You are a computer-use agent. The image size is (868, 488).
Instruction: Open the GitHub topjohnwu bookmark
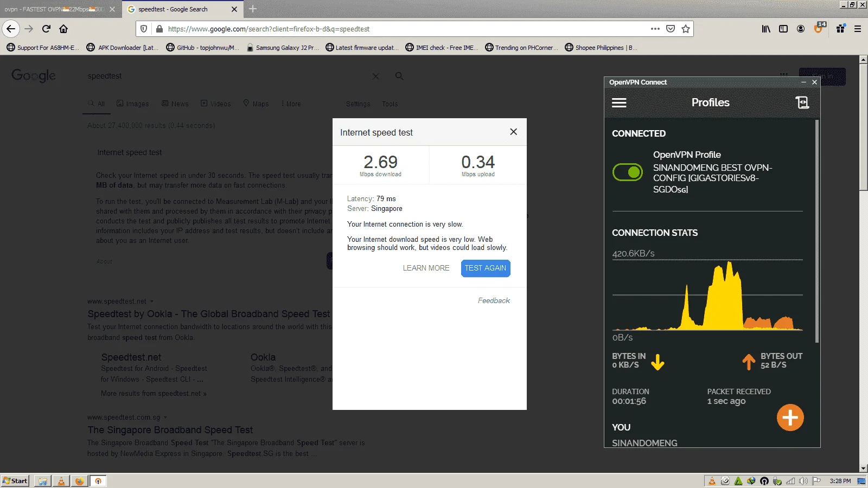tap(202, 48)
